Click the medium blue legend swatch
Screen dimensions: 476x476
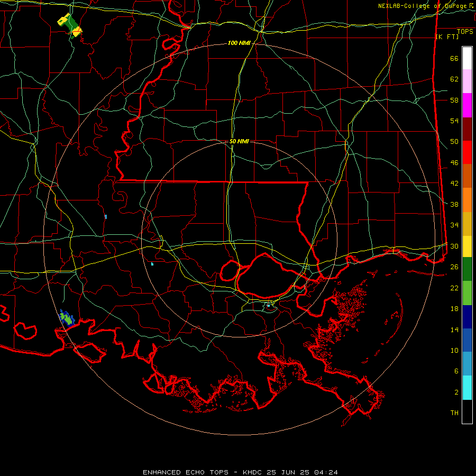pos(467,340)
